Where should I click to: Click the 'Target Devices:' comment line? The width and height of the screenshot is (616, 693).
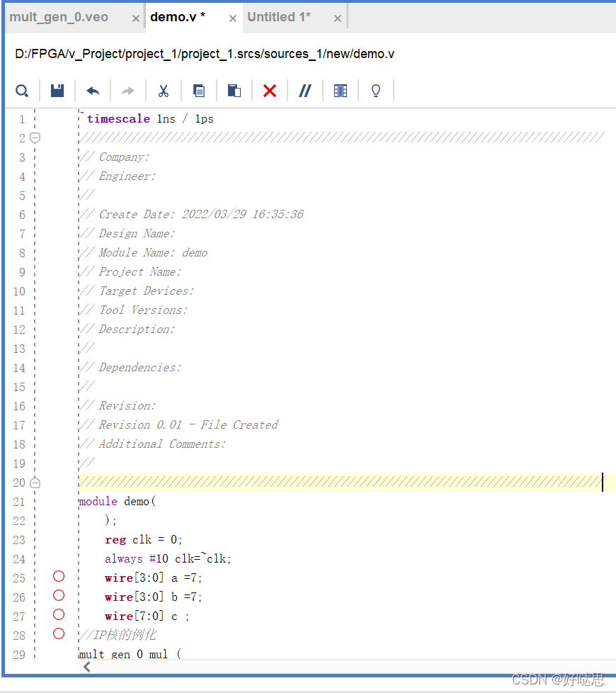tap(137, 291)
